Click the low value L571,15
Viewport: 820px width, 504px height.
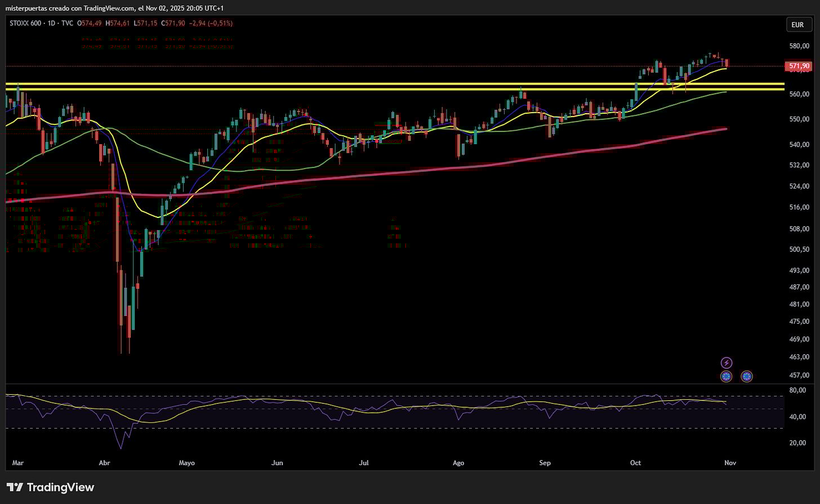[145, 24]
